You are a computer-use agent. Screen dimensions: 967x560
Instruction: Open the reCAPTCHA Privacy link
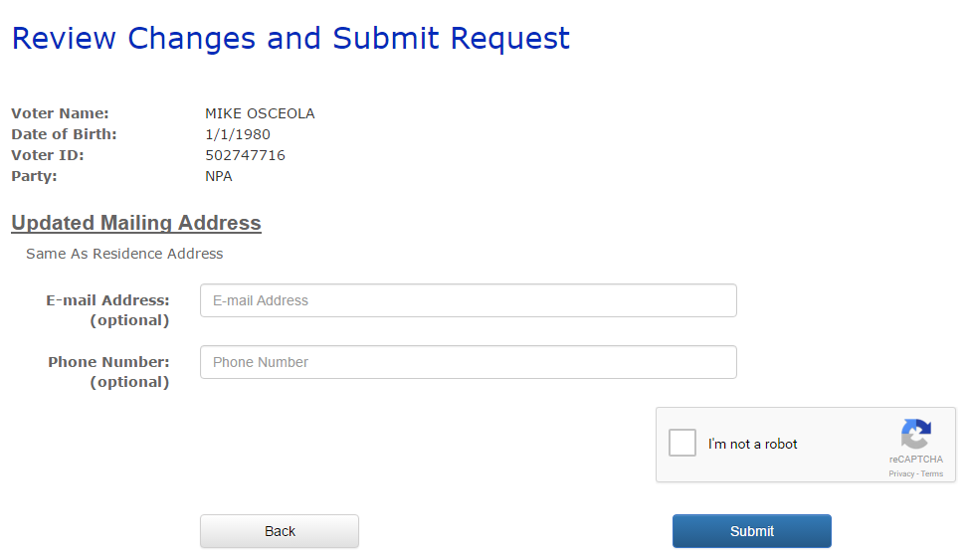coord(901,473)
